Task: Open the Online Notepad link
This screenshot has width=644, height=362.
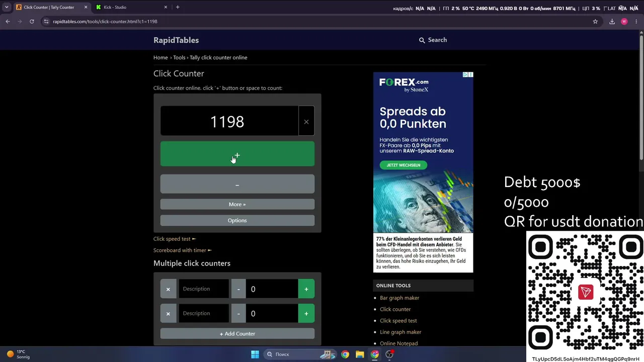Action: click(x=398, y=343)
